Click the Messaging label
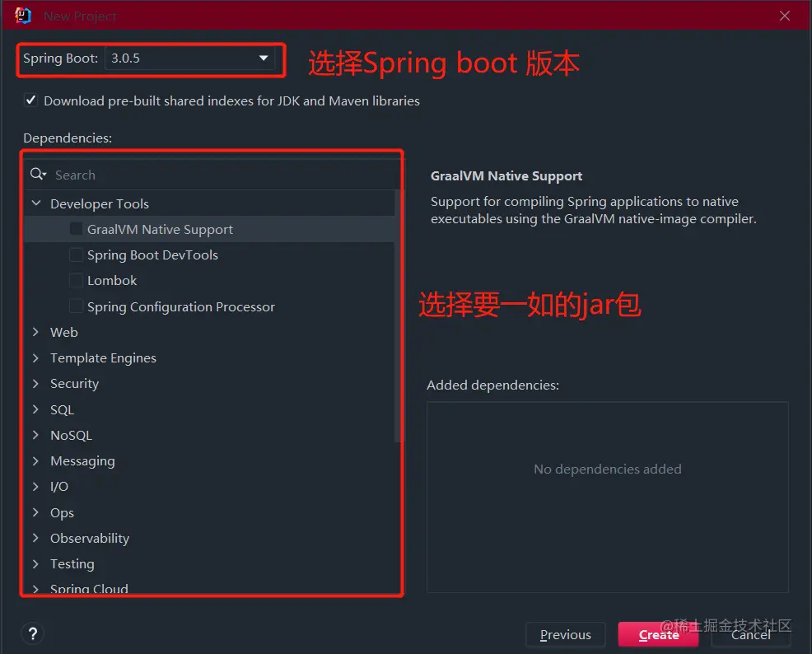Screen dimensions: 812x654 (x=82, y=461)
